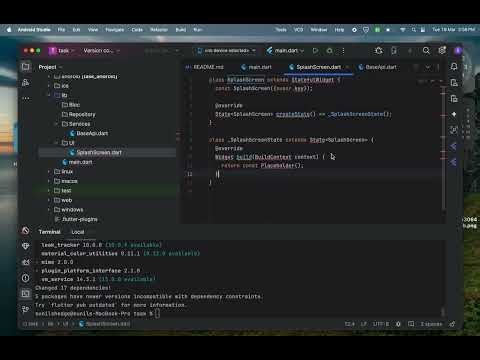Click the UTF-8 encoding in status bar
The image size is (480, 360).
[x=380, y=324]
